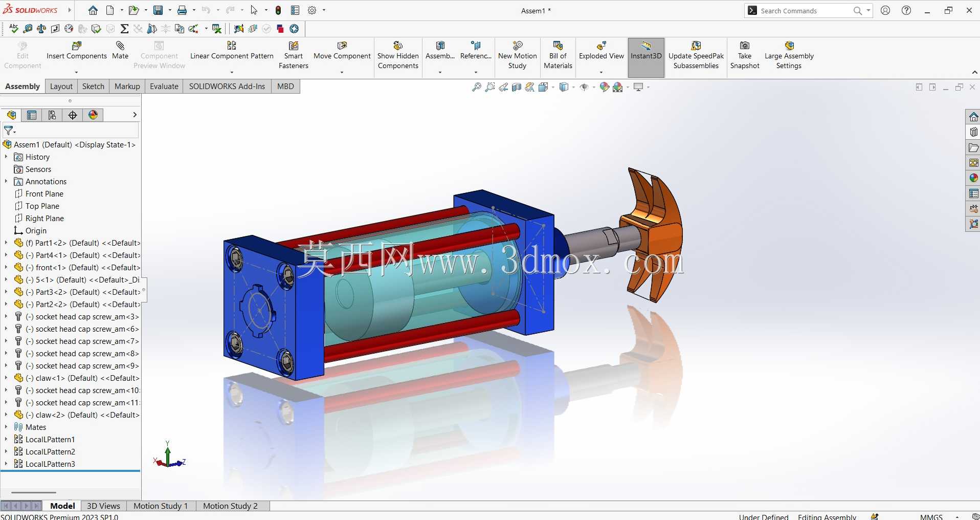Click the rebuild traffic light icon
This screenshot has width=980, height=520.
(278, 10)
